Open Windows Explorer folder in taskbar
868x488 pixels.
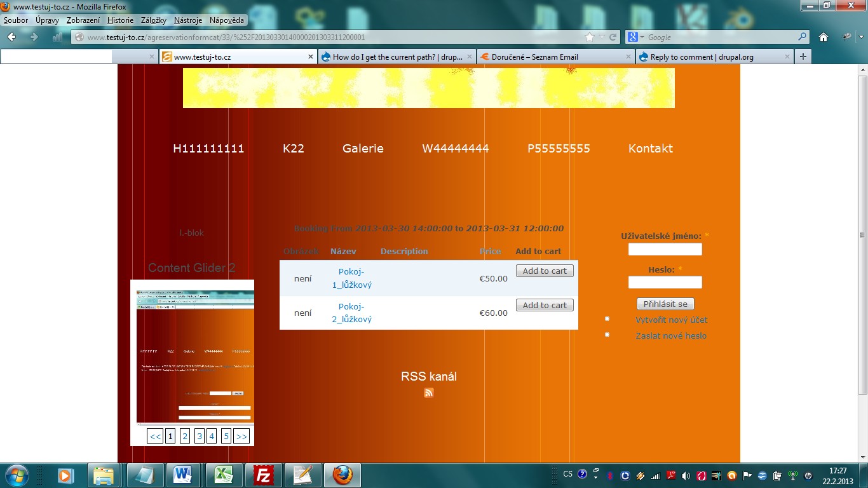104,475
